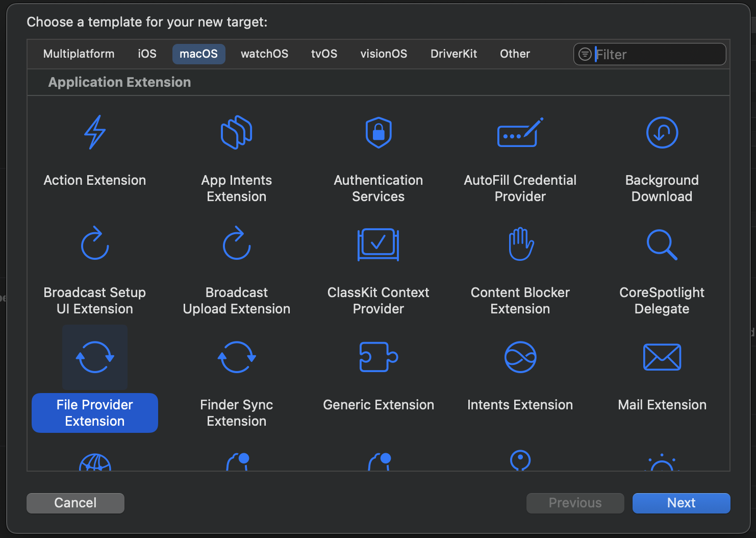Focus the Filter search field
The height and width of the screenshot is (538, 756).
[x=650, y=54]
